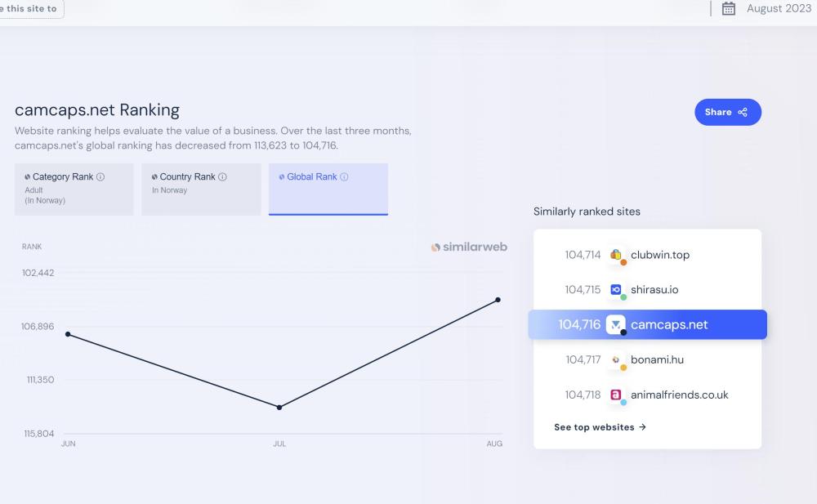Switch to the Country Rank tab
The image size is (817, 504).
pyautogui.click(x=201, y=190)
